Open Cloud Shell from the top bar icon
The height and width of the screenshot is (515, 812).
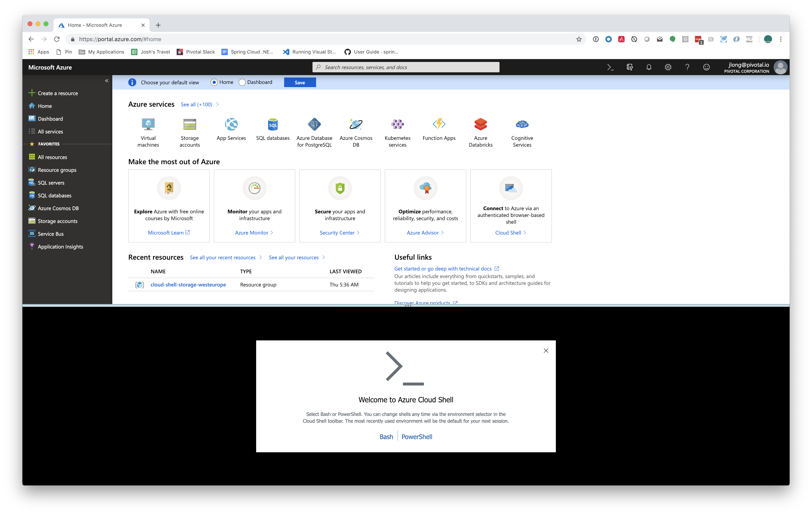pos(610,67)
